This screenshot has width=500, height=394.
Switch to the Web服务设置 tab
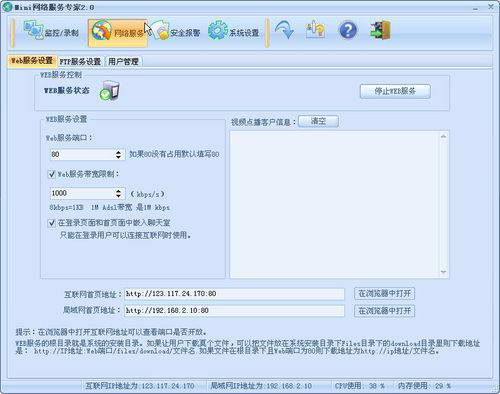(x=32, y=61)
